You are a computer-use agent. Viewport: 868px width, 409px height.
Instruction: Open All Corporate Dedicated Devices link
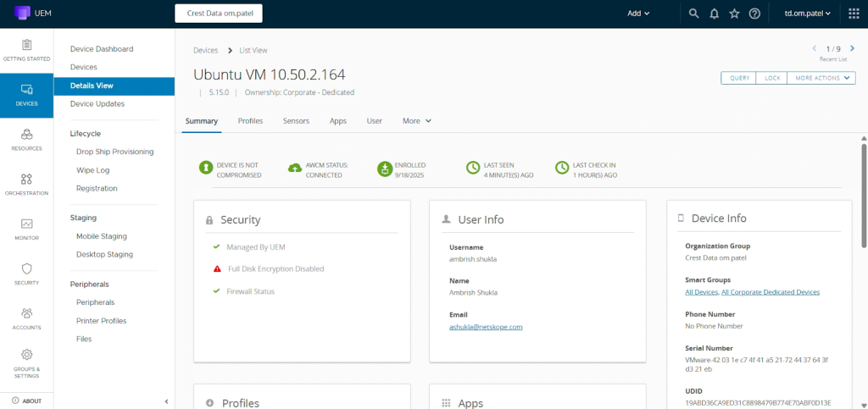(x=771, y=292)
